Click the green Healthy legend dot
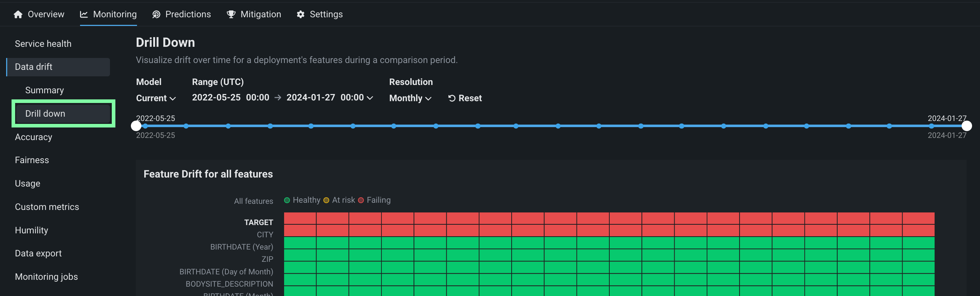Viewport: 980px width, 296px height. [x=287, y=200]
